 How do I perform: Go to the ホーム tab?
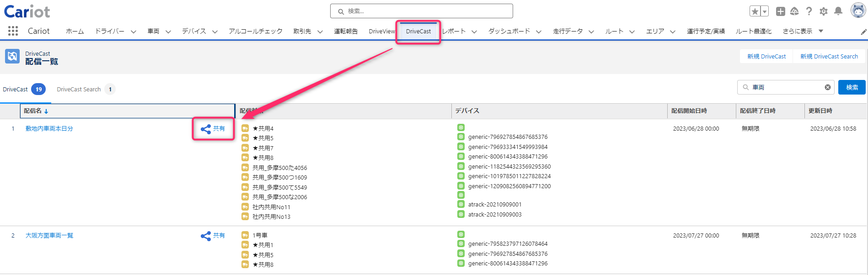(x=75, y=31)
